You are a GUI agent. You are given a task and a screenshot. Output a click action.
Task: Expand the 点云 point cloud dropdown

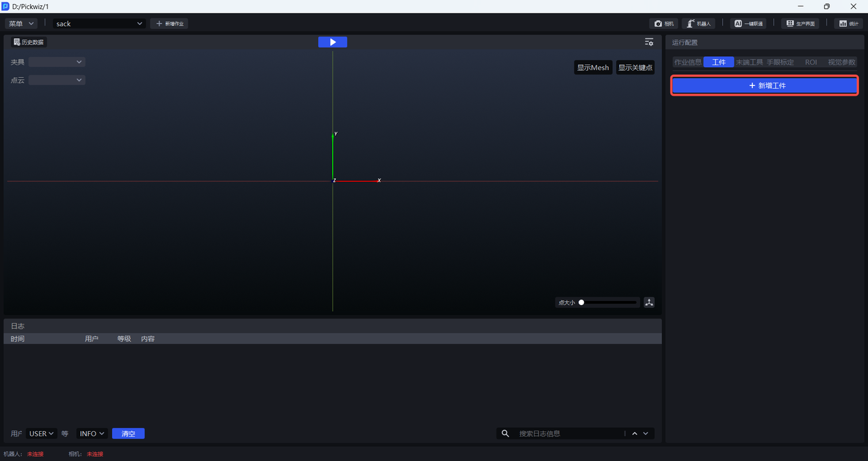[56, 80]
